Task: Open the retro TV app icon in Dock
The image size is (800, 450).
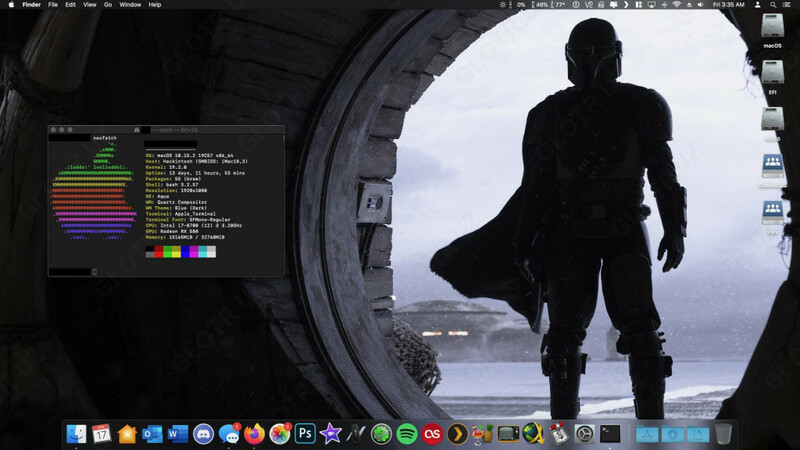Action: (x=508, y=434)
